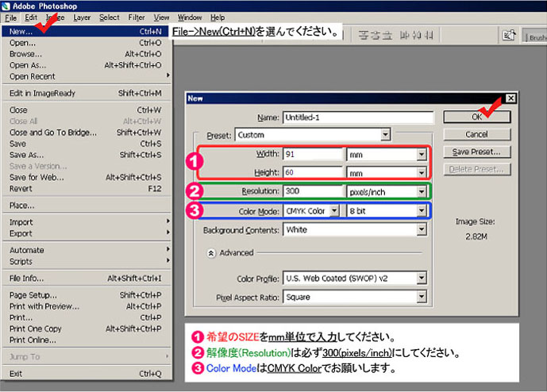
Task: Click the Distribute Right Edges icon
Action: click(x=429, y=35)
